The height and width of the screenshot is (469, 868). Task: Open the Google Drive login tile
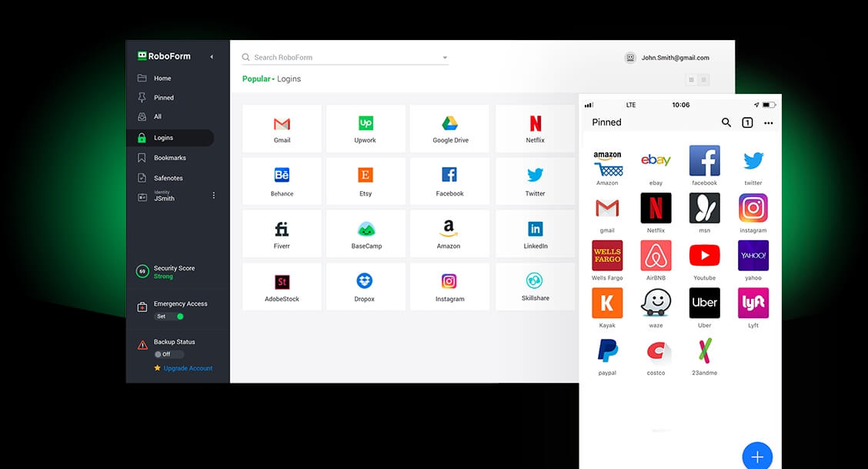(450, 129)
